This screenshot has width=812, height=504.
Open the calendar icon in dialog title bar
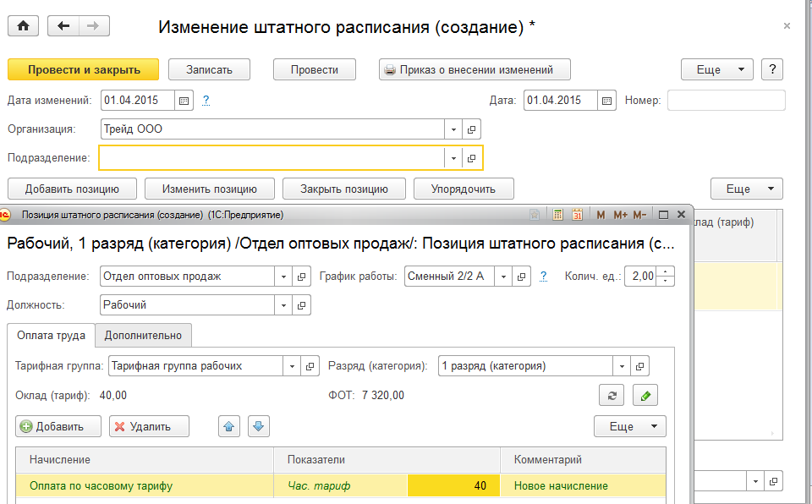click(578, 215)
